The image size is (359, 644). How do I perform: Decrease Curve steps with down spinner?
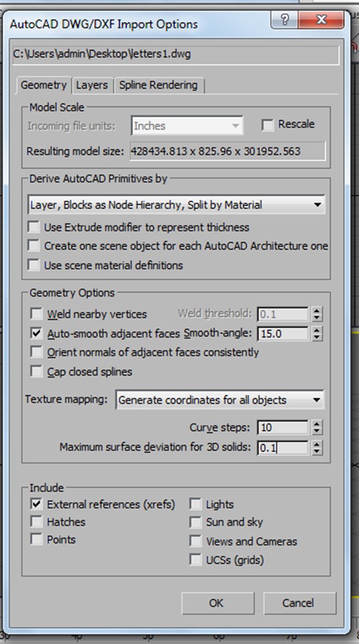(x=317, y=432)
